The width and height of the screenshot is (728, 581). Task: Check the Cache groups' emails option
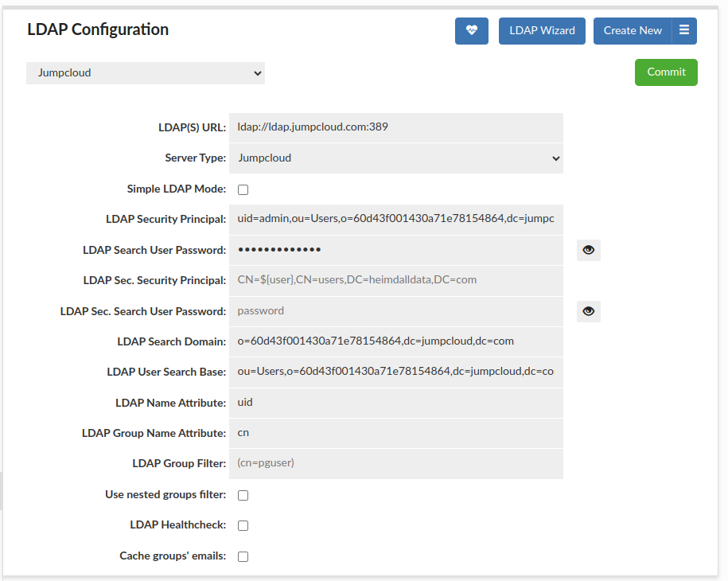tap(243, 556)
